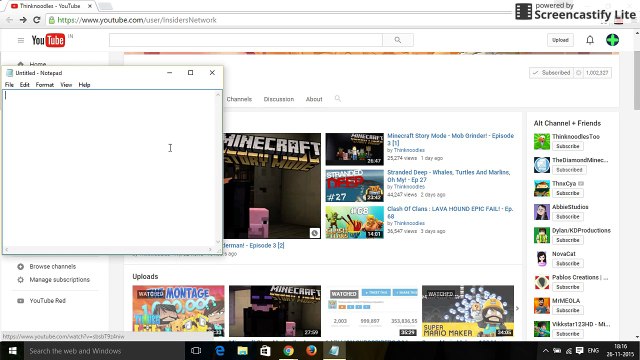640x360 pixels.
Task: Search within the channel using magnifier icon
Action: coord(338,99)
